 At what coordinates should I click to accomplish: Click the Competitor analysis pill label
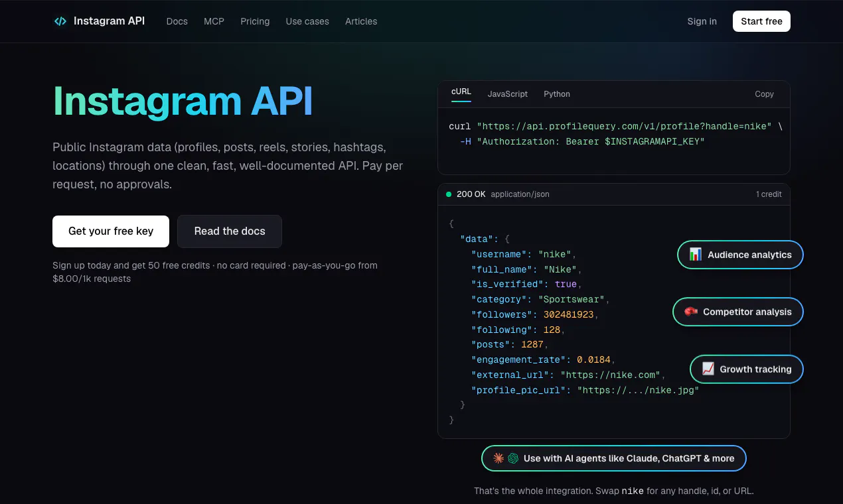pos(747,312)
